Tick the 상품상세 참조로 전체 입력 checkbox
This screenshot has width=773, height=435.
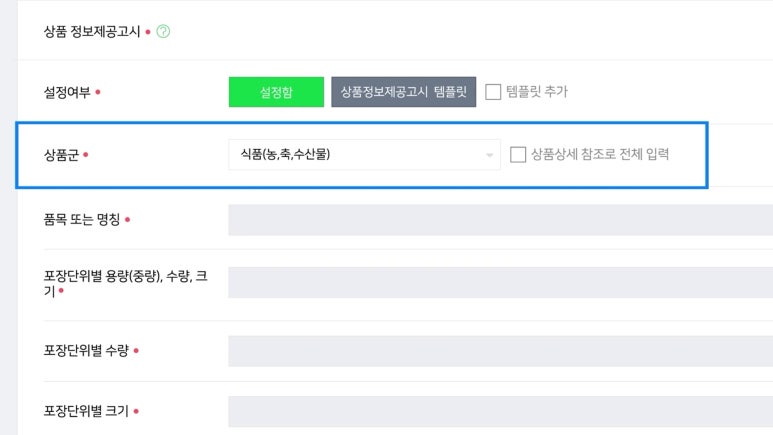click(518, 155)
